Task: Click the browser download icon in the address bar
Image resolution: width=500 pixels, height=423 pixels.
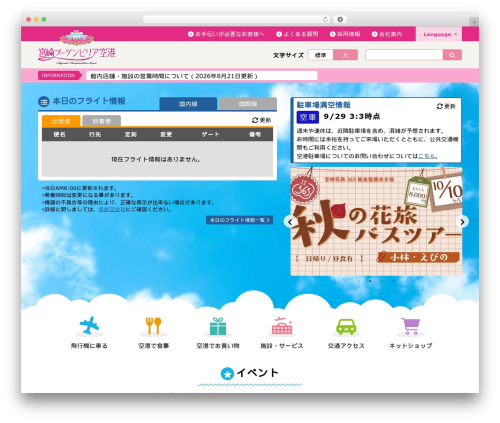Action: pos(340,19)
